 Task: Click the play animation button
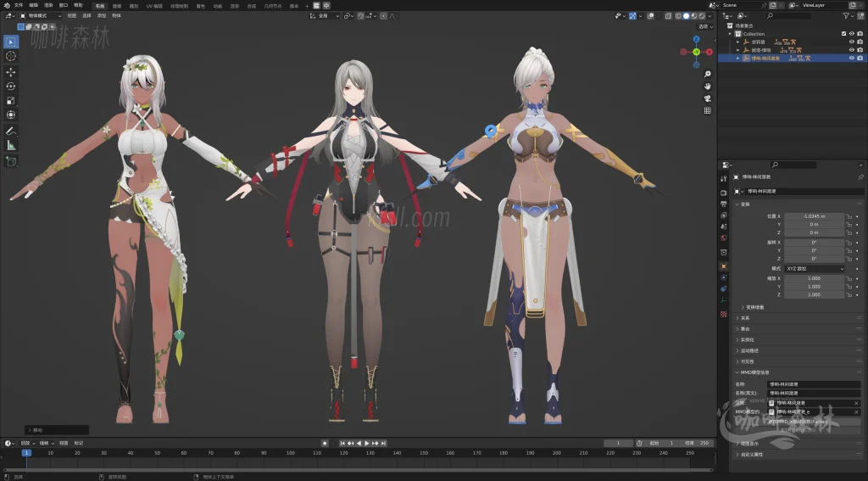coord(367,444)
